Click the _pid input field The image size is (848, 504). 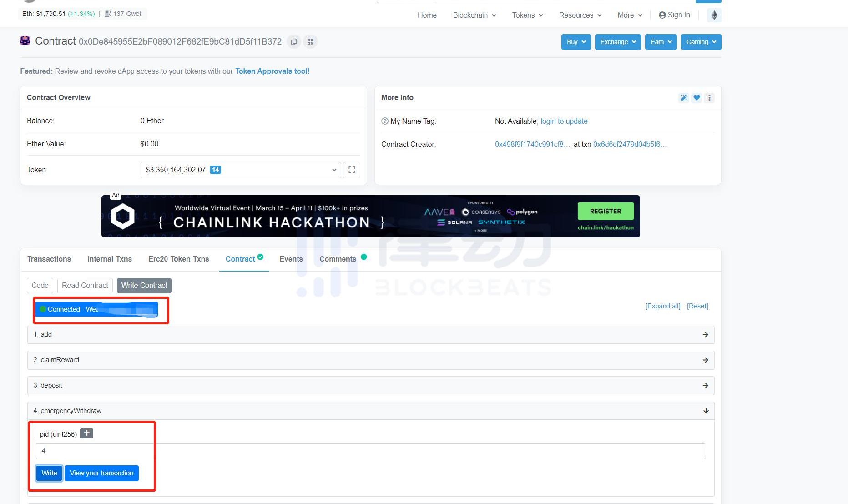370,451
